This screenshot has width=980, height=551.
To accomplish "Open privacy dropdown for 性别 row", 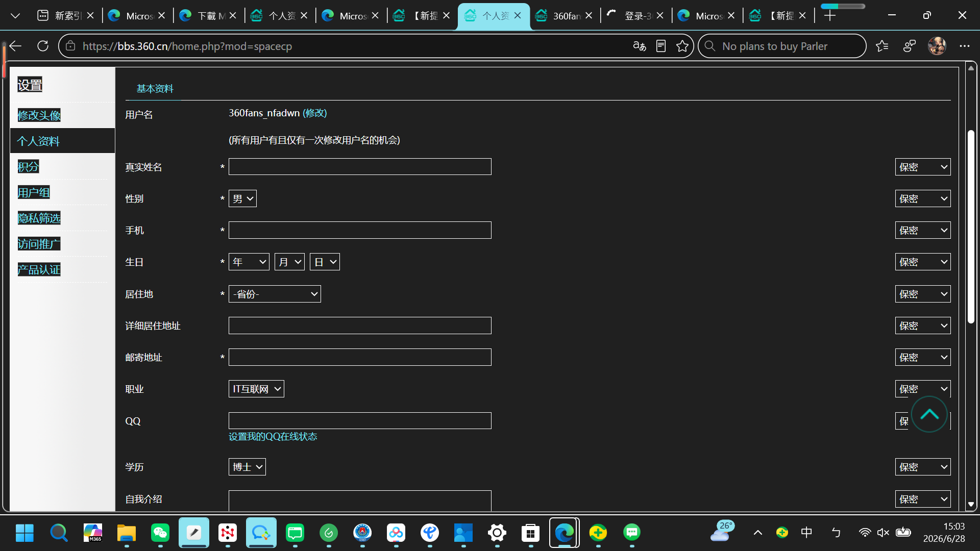I will [923, 198].
